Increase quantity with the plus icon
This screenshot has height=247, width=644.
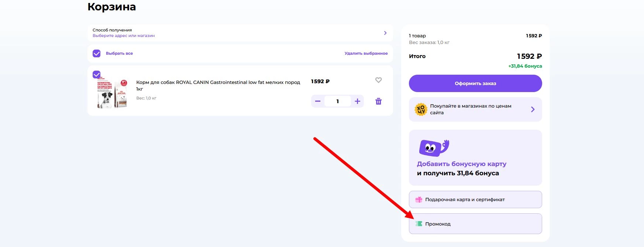357,101
